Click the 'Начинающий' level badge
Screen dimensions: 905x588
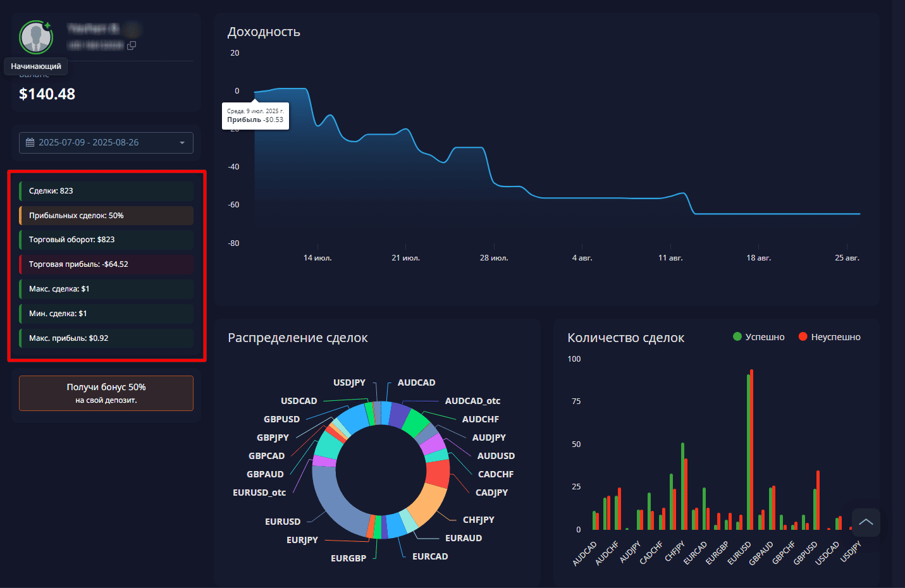(36, 66)
